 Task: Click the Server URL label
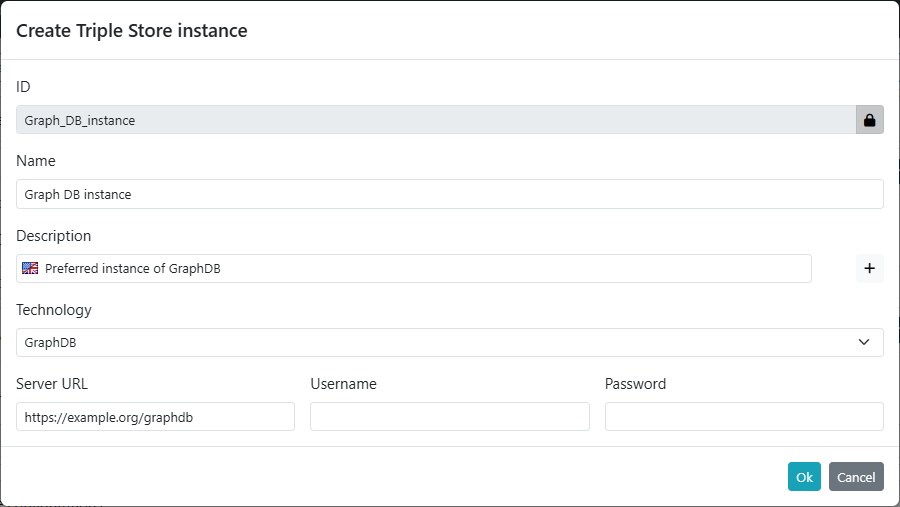click(52, 384)
